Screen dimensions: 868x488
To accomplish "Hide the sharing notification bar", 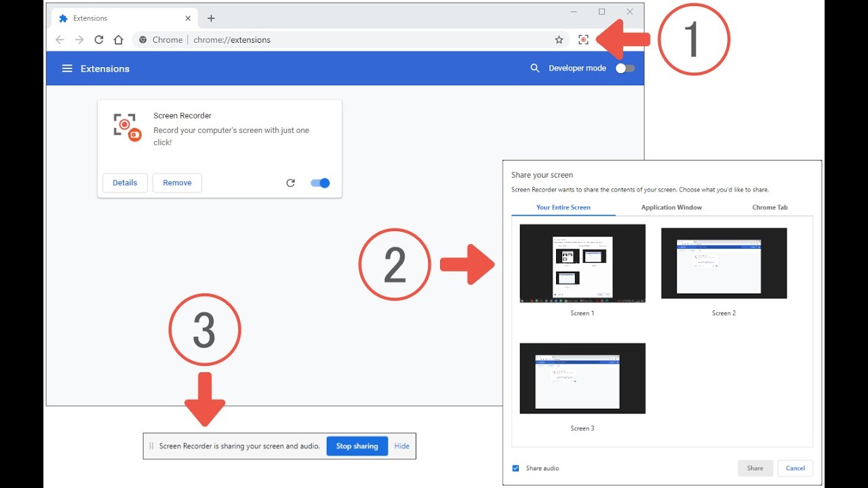I will coord(402,446).
